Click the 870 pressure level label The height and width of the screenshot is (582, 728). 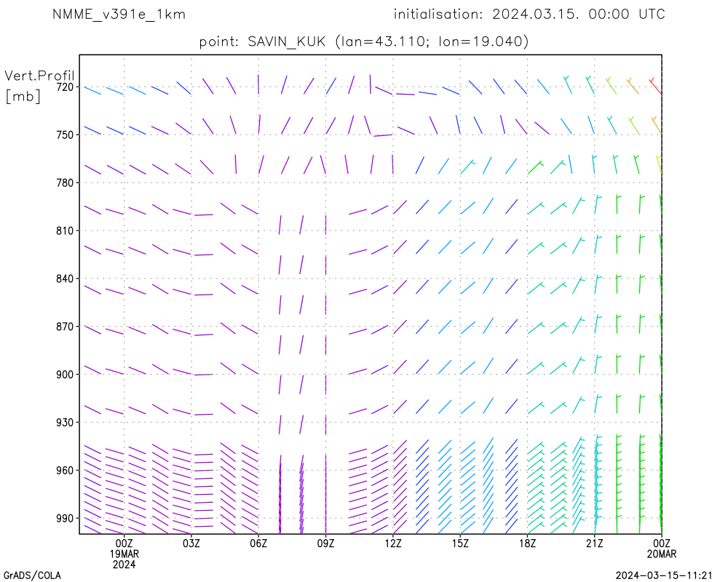click(x=65, y=327)
